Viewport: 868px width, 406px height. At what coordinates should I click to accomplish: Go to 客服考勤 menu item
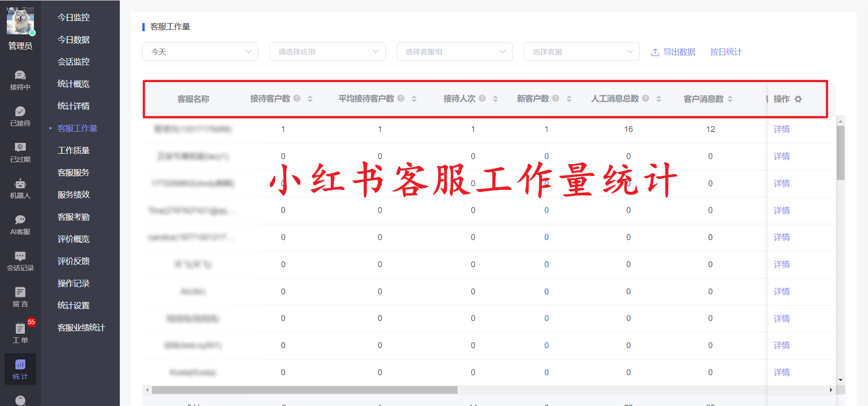74,217
